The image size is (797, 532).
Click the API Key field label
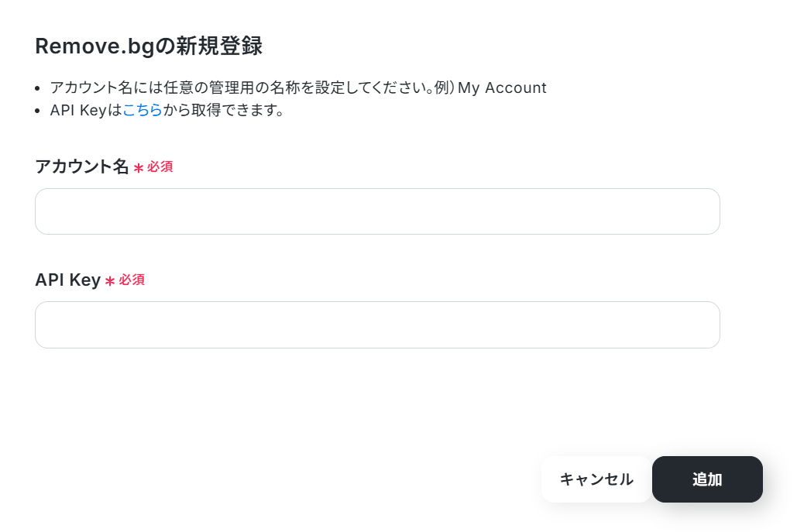coord(67,280)
